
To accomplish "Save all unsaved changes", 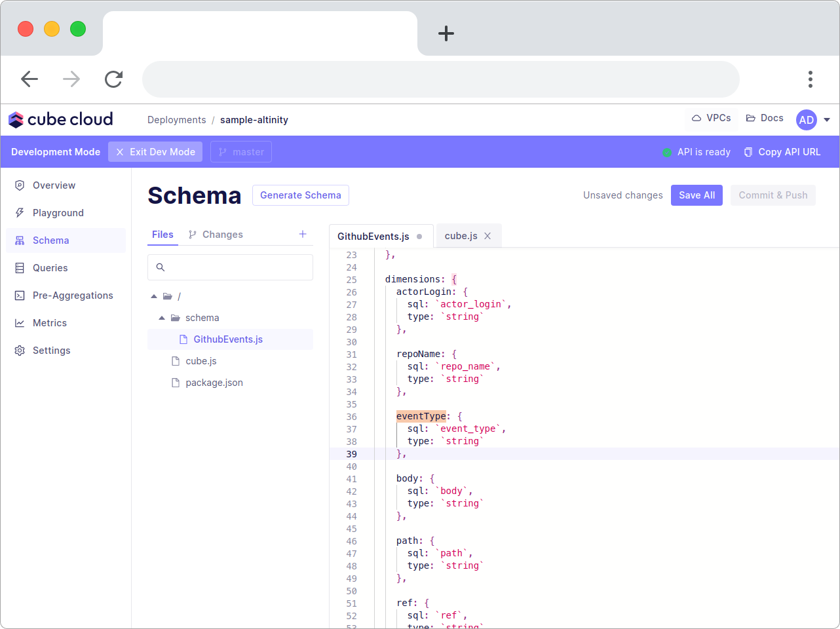I will 697,195.
